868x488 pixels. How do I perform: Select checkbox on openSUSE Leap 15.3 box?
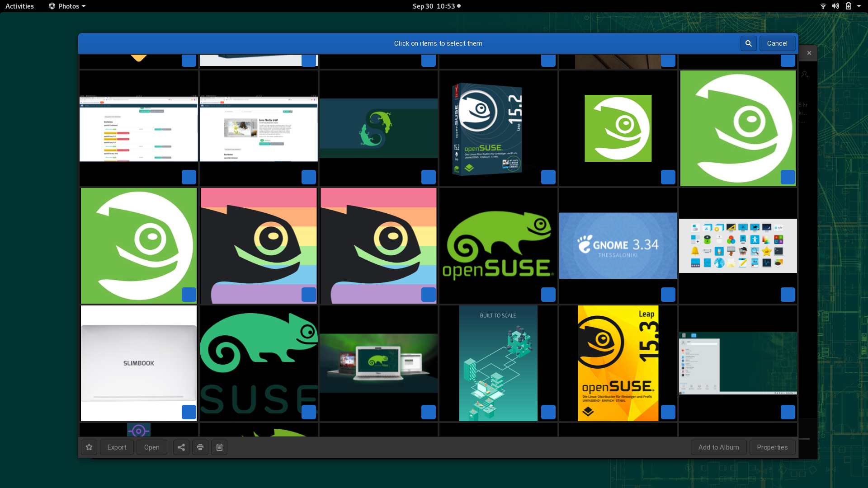(x=668, y=412)
